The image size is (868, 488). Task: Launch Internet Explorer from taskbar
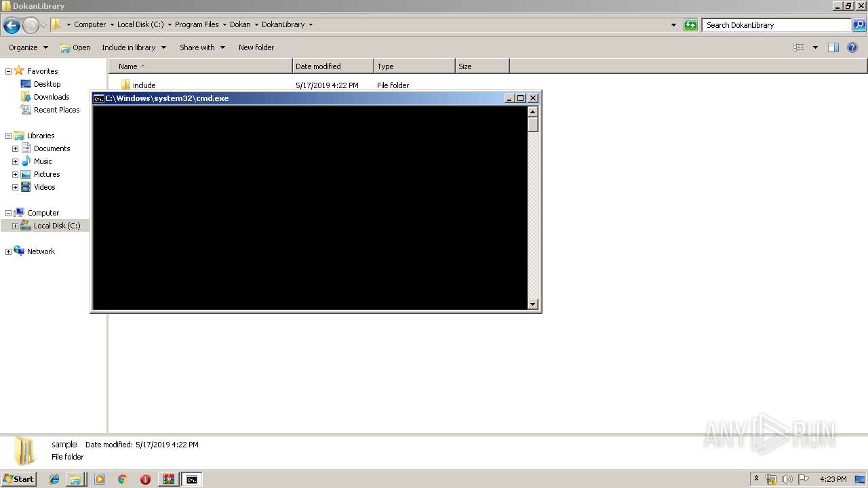coord(54,479)
